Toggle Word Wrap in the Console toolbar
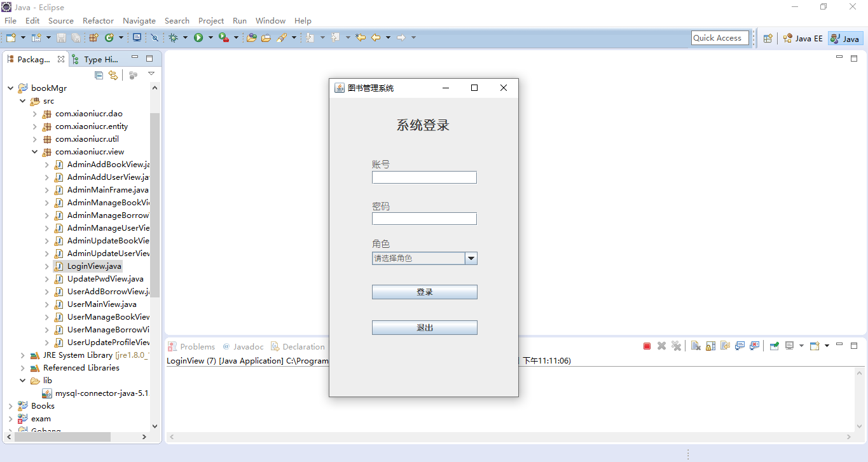 (x=725, y=346)
